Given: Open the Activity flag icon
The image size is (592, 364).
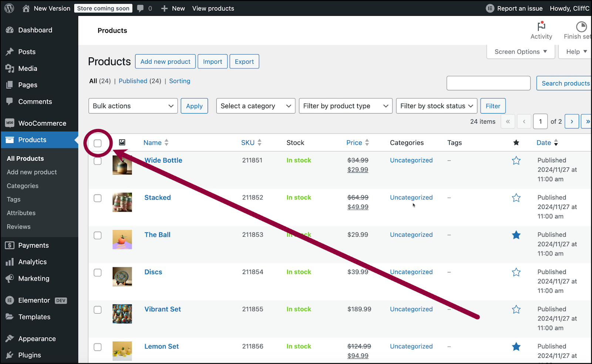Looking at the screenshot, I should click(541, 26).
